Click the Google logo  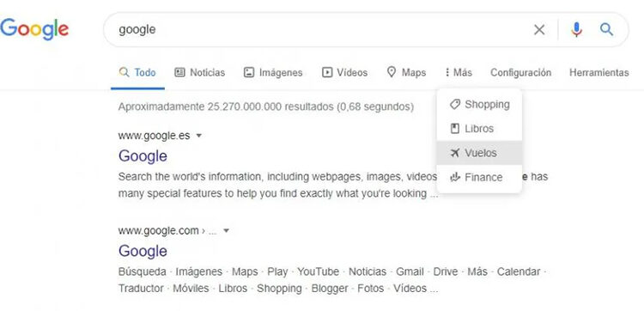(x=34, y=29)
